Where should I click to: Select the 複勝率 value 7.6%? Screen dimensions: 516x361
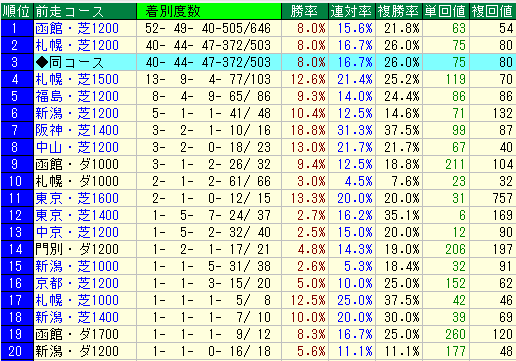(x=405, y=181)
